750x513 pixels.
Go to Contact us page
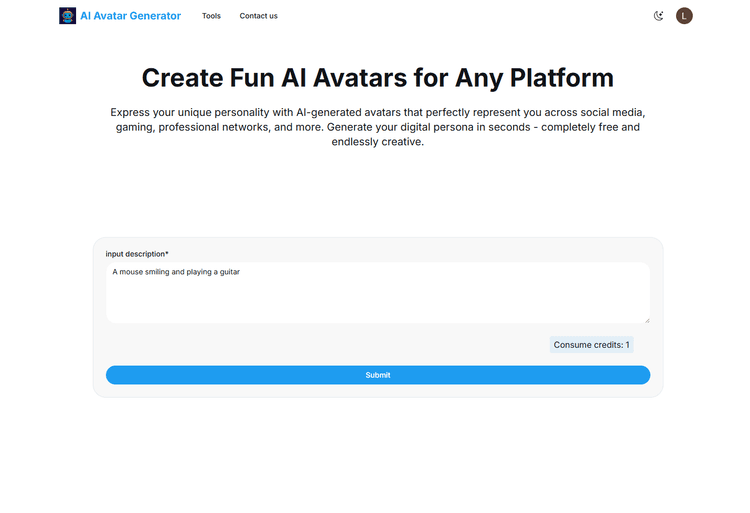point(258,16)
